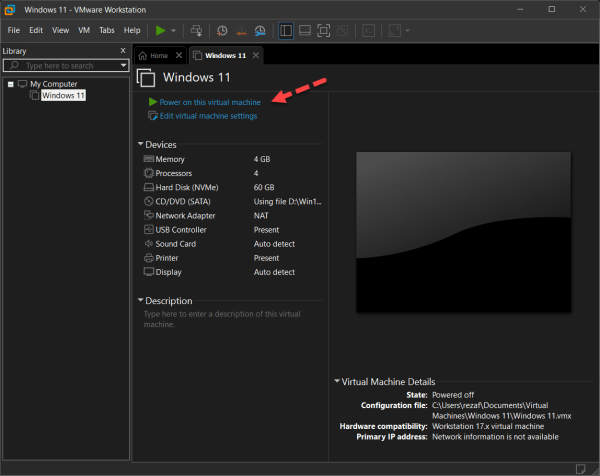
Task: Open the library search dropdown arrow
Action: 123,66
